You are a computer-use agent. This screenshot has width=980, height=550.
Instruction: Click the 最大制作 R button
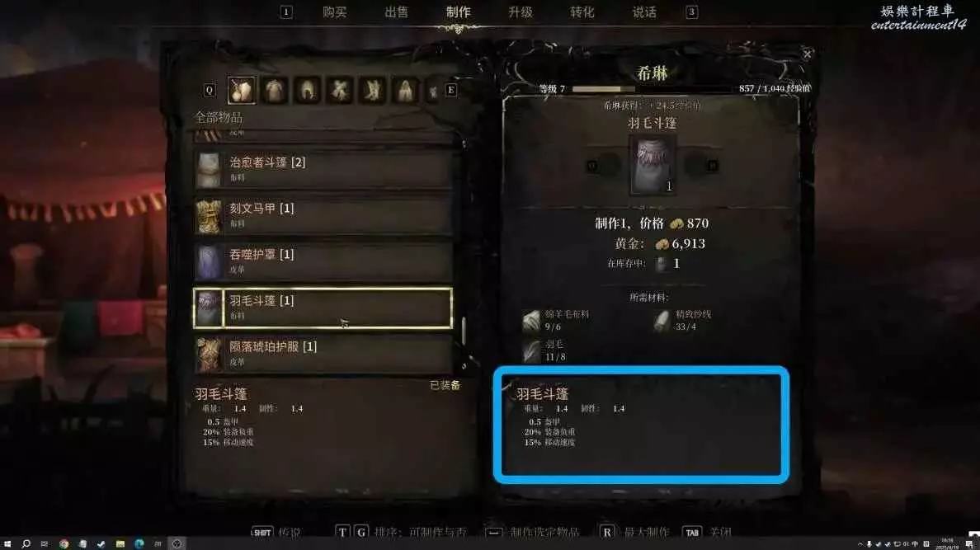pyautogui.click(x=606, y=532)
